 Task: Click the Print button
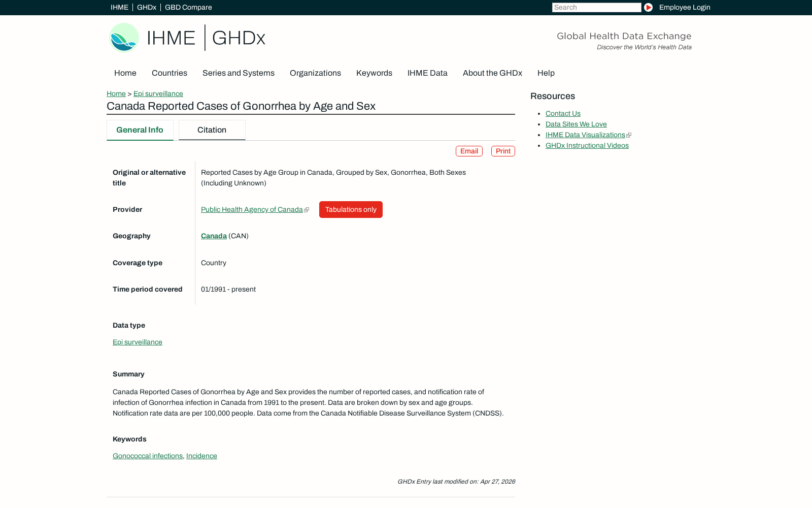tap(503, 151)
